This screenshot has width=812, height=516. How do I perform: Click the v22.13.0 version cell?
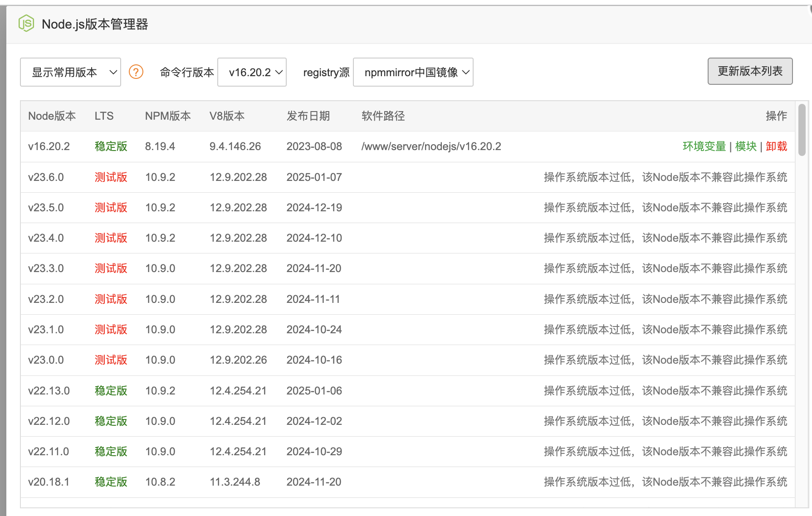pos(49,391)
